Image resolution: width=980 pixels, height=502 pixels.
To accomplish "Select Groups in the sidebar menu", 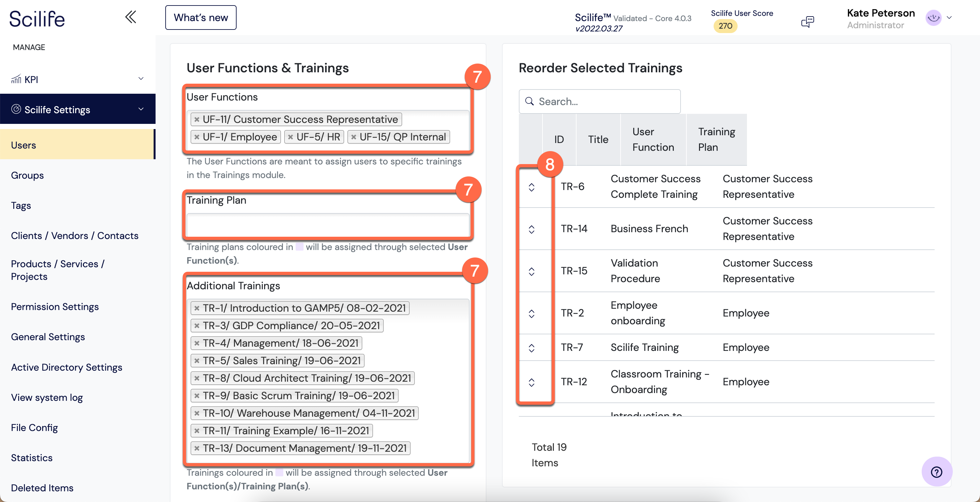I will [x=27, y=175].
